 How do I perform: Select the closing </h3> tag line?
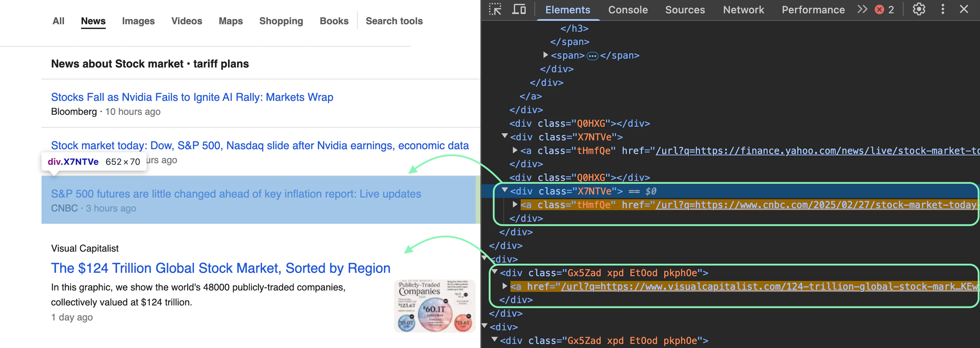pyautogui.click(x=574, y=29)
